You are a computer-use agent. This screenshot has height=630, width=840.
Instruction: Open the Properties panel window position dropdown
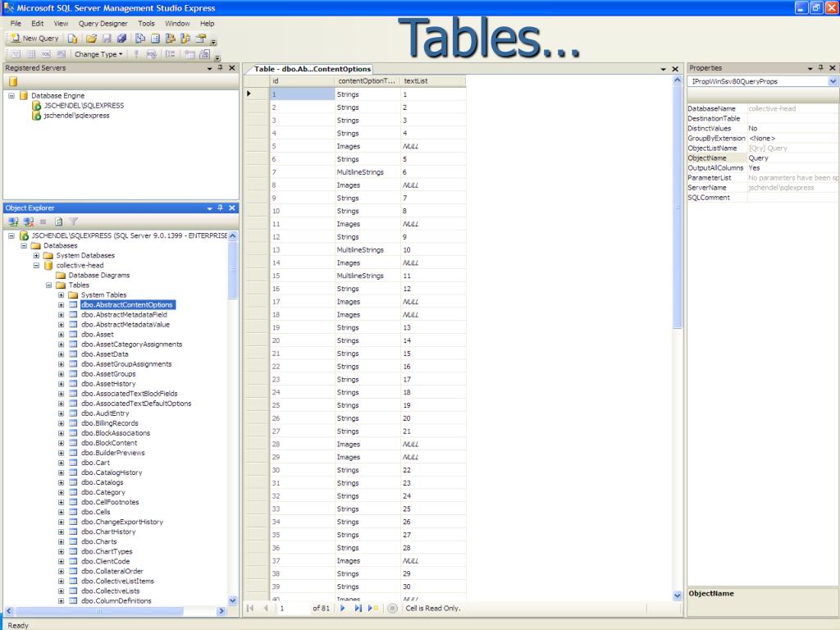pyautogui.click(x=810, y=69)
